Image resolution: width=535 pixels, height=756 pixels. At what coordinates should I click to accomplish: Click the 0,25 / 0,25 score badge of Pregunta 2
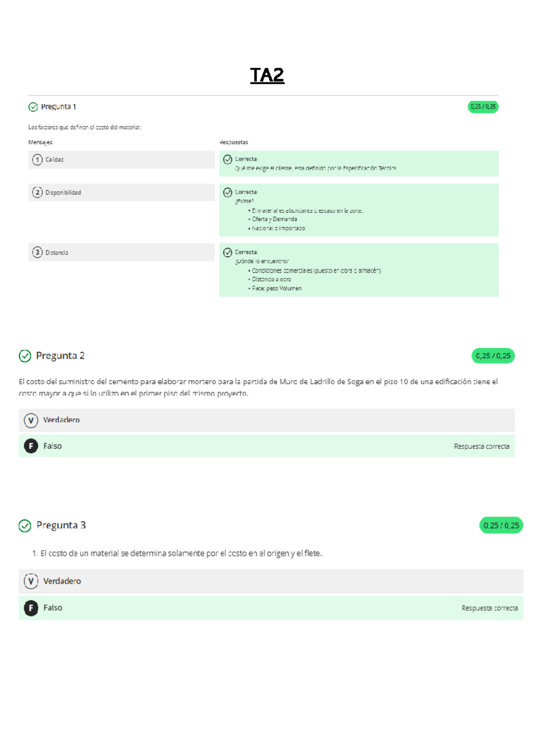pos(493,356)
